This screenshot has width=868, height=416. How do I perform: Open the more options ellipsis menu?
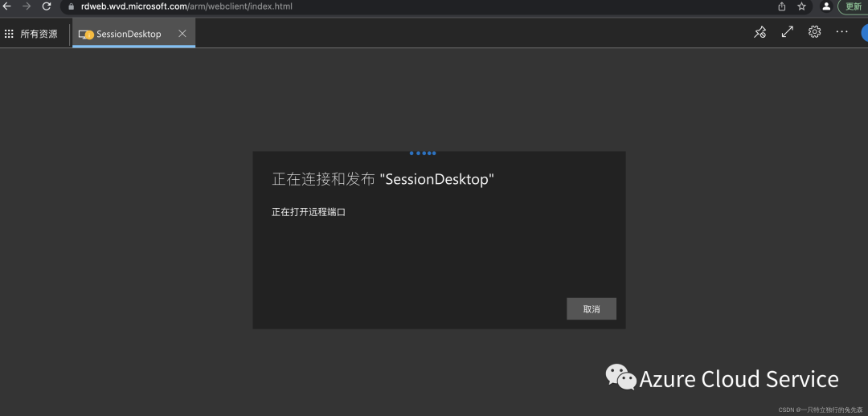click(x=842, y=32)
